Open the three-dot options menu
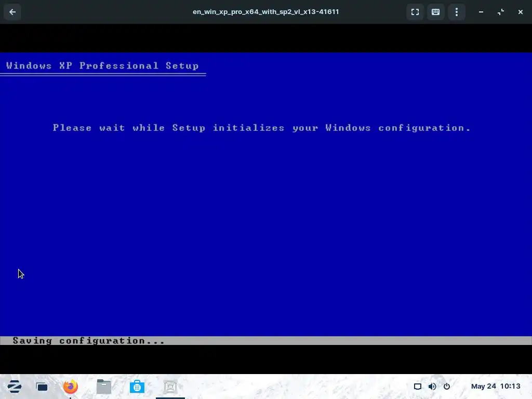This screenshot has height=399, width=532. pyautogui.click(x=457, y=12)
